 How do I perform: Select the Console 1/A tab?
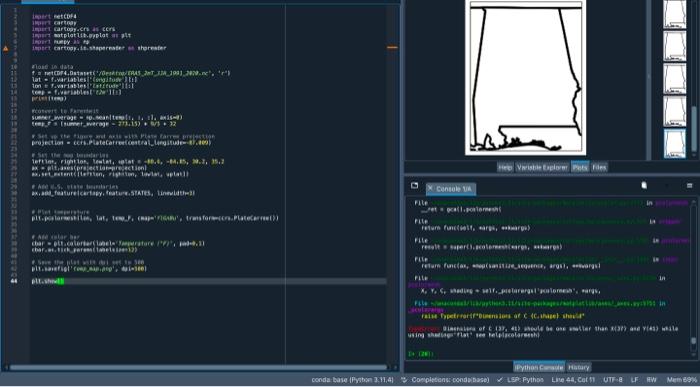(x=454, y=189)
